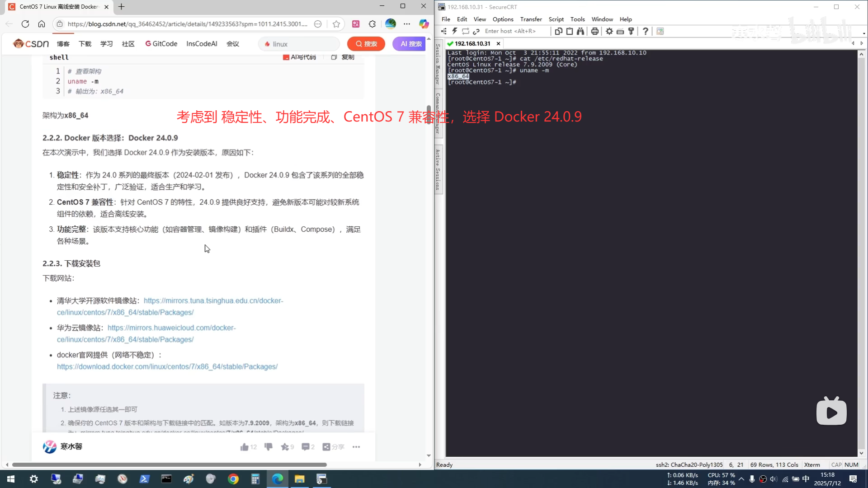Image resolution: width=868 pixels, height=488 pixels.
Task: Toggle the thumbs-down dislike on the article
Action: point(269,447)
